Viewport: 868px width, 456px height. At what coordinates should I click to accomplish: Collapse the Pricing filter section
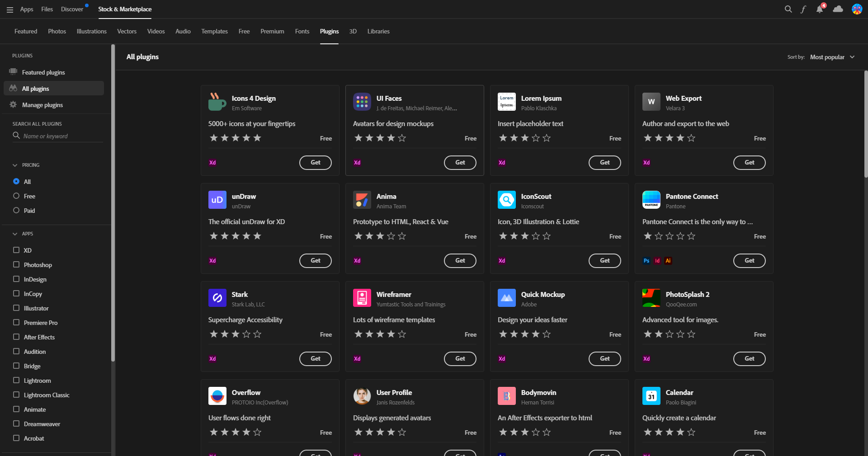[15, 165]
